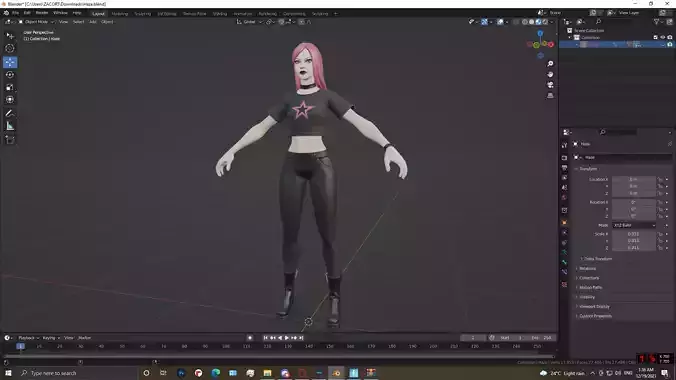The height and width of the screenshot is (380, 676).
Task: Click the Blender logo menu icon
Action: (6, 13)
